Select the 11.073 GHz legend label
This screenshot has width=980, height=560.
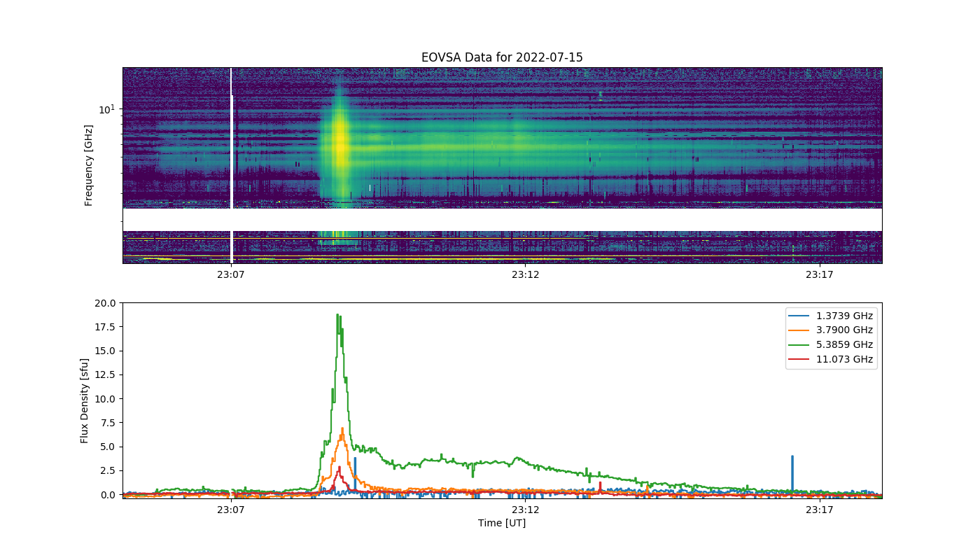(x=845, y=360)
